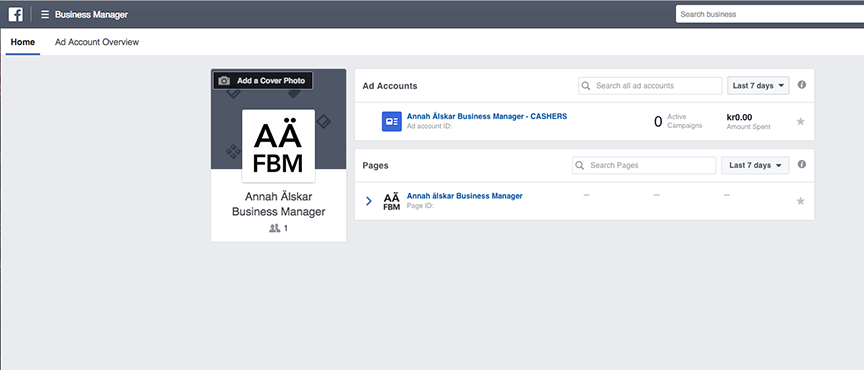Click the magnifier icon in the ad accounts search
Screen dimensions: 864x370
(587, 86)
